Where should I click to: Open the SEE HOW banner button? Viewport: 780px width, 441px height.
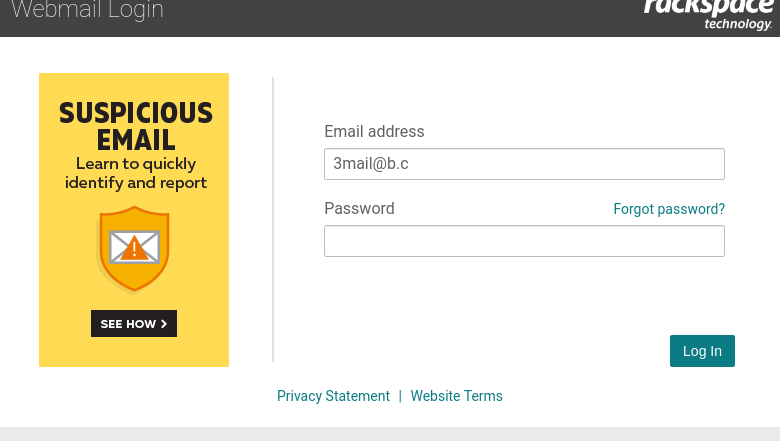click(x=134, y=324)
